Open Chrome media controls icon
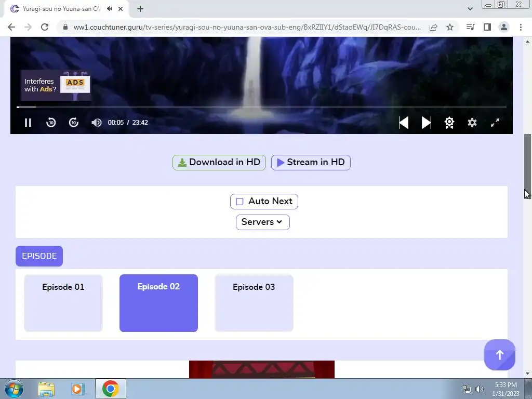The height and width of the screenshot is (399, 532). tap(471, 27)
